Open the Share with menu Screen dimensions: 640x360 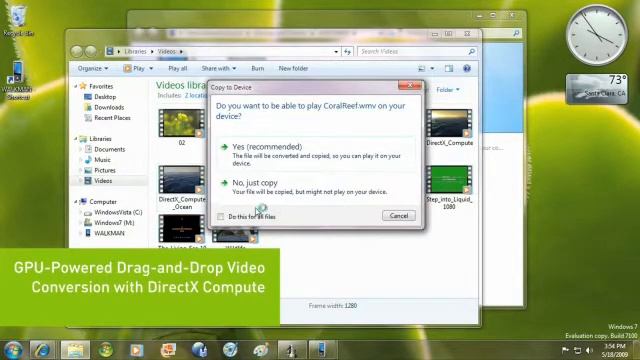point(219,69)
